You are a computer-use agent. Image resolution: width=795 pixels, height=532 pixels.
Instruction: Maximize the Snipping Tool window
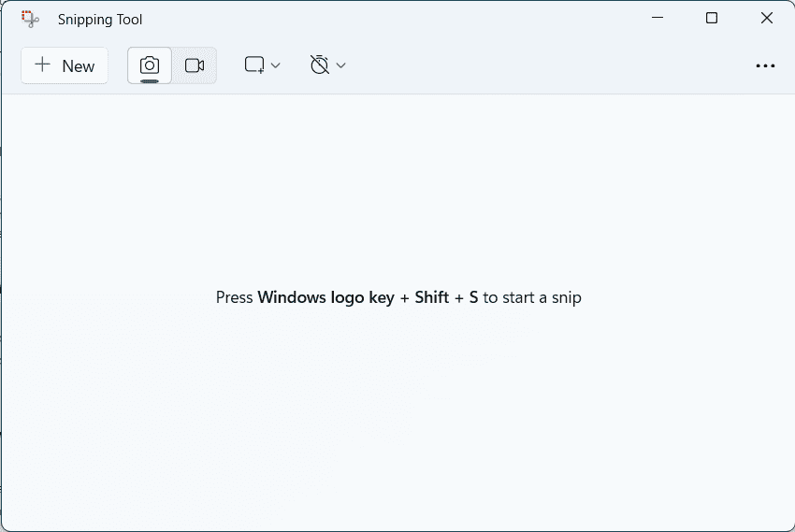point(712,19)
